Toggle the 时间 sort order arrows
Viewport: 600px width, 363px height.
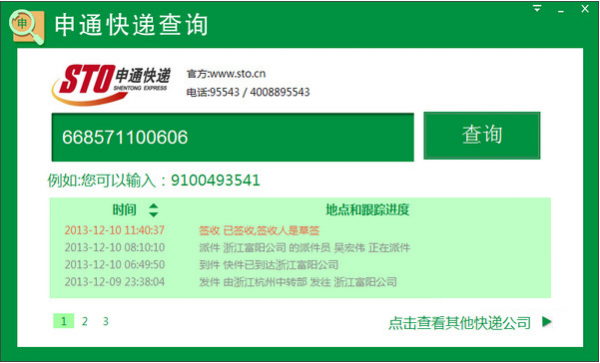(x=153, y=210)
